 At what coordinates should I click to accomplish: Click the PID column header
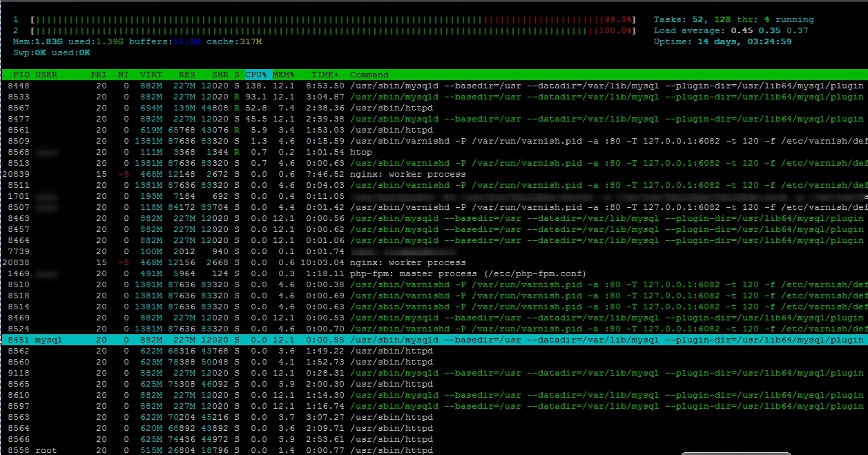(x=21, y=75)
